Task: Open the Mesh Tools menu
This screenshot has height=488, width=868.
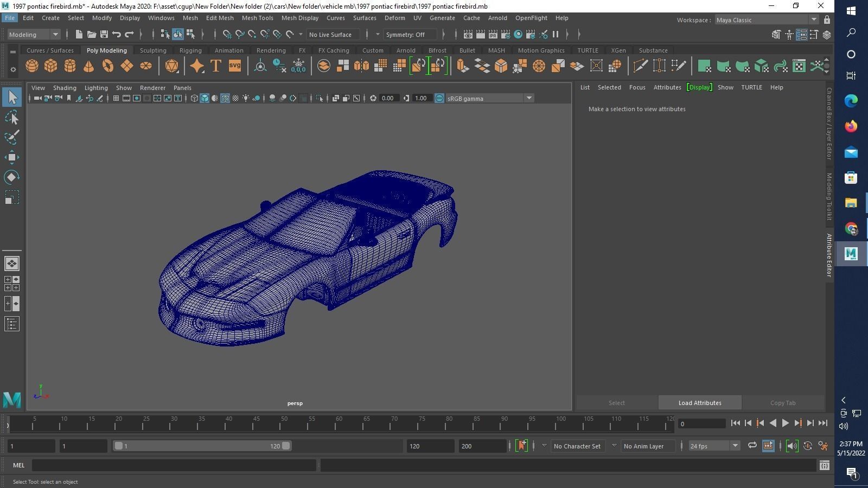Action: 257,18
